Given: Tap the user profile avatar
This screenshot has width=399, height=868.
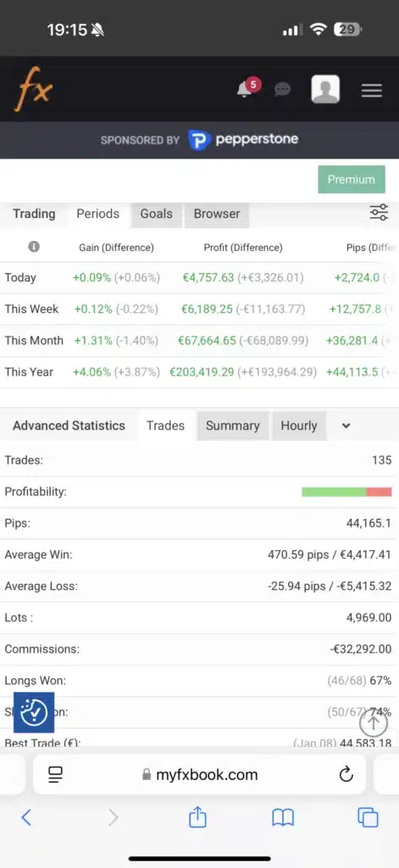Looking at the screenshot, I should tap(325, 89).
